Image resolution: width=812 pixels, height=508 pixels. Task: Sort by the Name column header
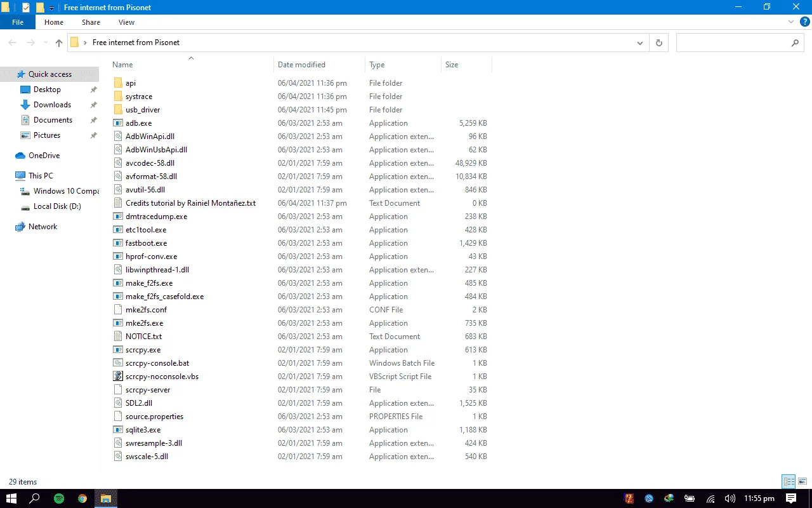(192, 65)
